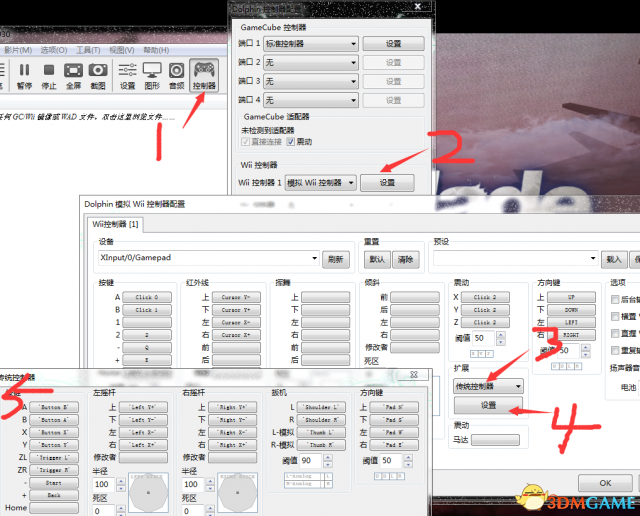The image size is (640, 516).
Task: Click the classic 方向键 上 'Pad N' mapping
Action: [394, 407]
